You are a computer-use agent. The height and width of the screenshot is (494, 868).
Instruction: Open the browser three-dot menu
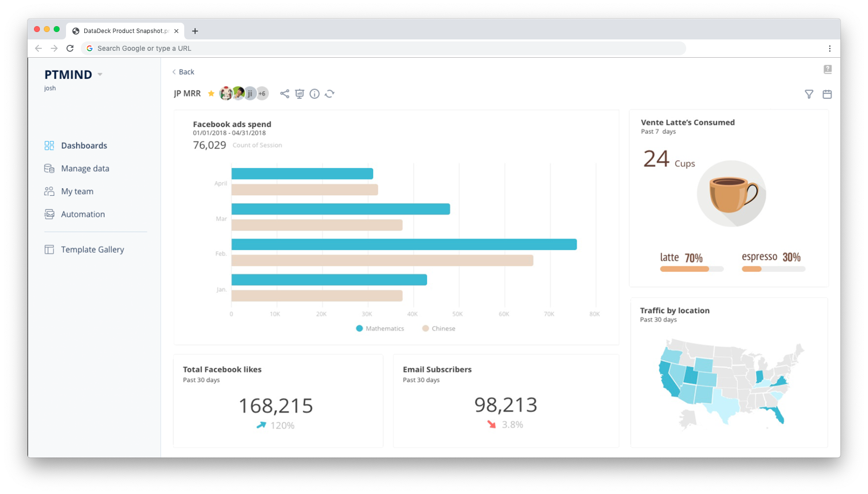(x=830, y=48)
